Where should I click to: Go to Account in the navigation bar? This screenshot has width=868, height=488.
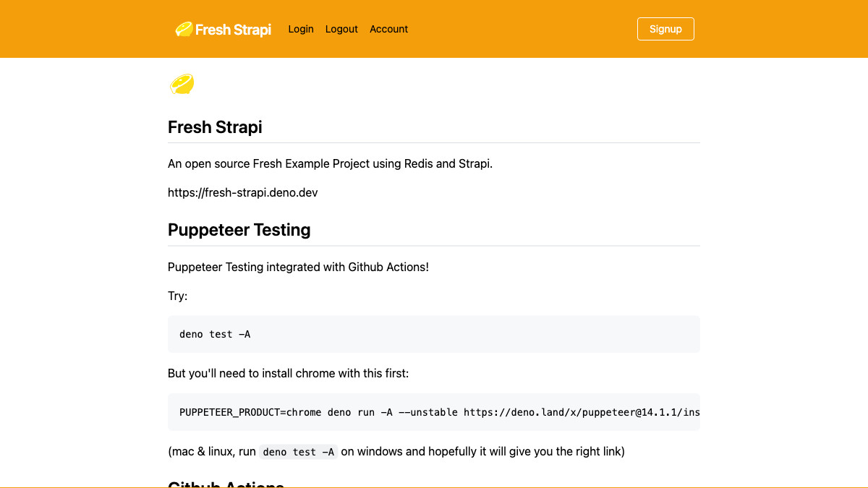point(389,29)
